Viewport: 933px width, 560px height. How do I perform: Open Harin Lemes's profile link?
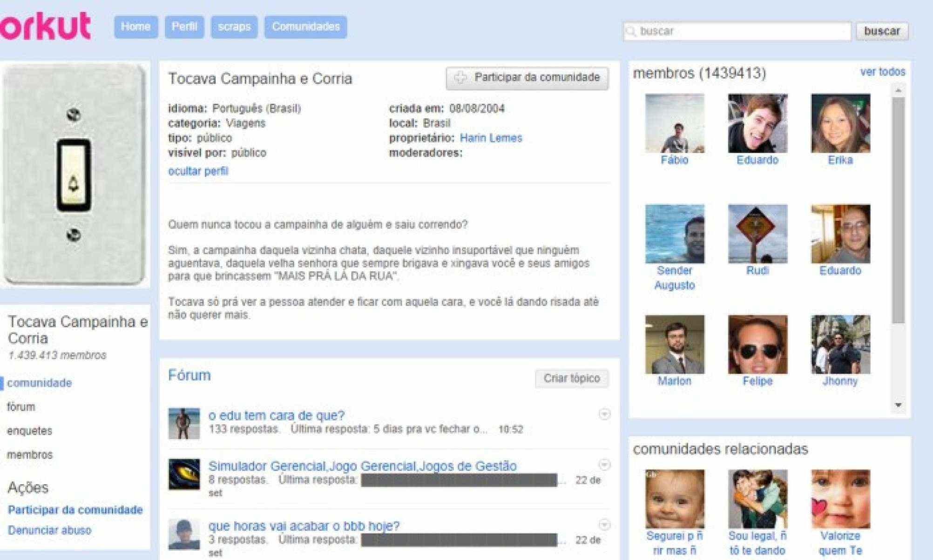point(491,137)
